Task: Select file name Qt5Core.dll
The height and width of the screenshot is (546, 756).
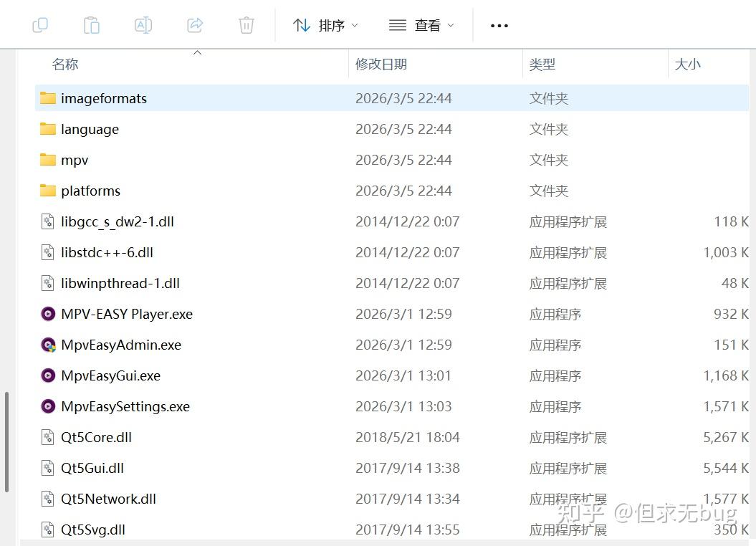Action: [x=97, y=438]
